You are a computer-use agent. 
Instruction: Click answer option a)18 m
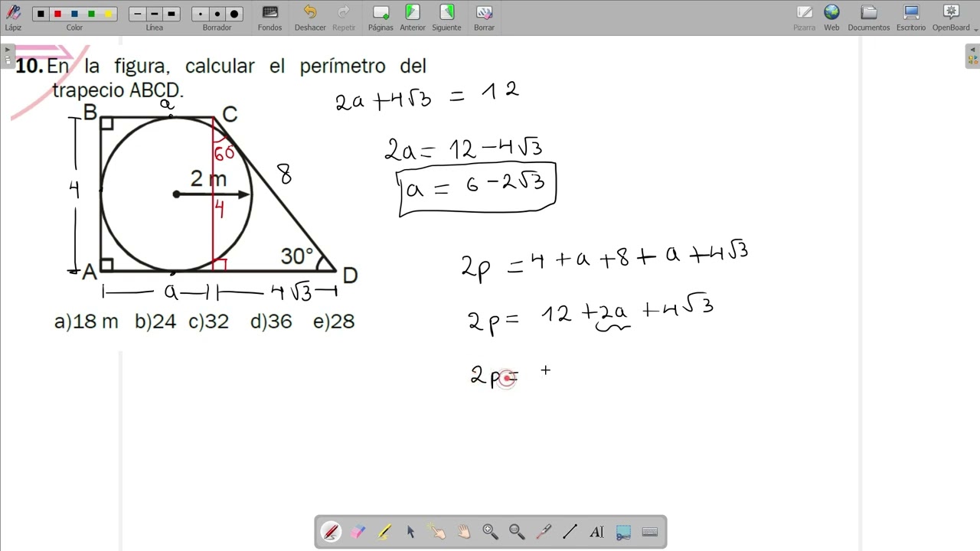click(x=86, y=321)
